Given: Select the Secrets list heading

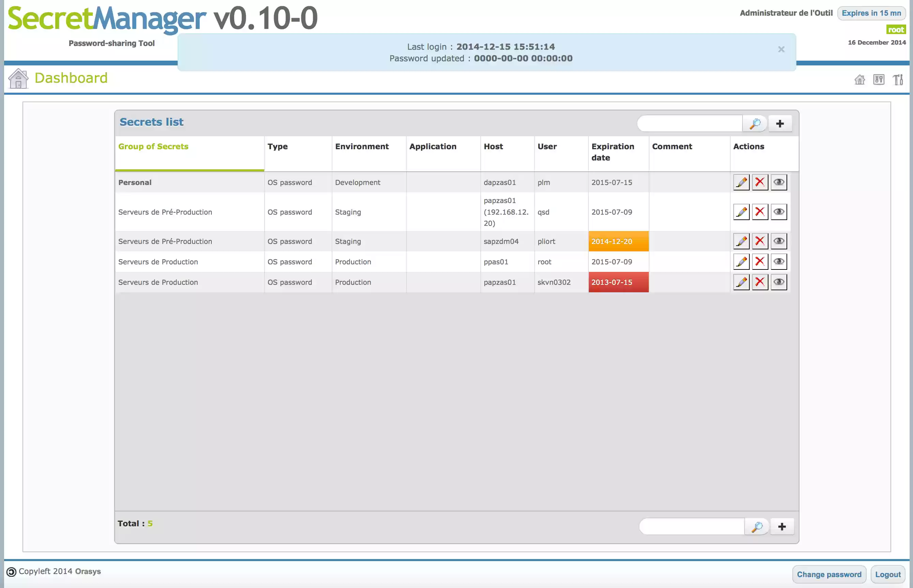Looking at the screenshot, I should point(152,122).
